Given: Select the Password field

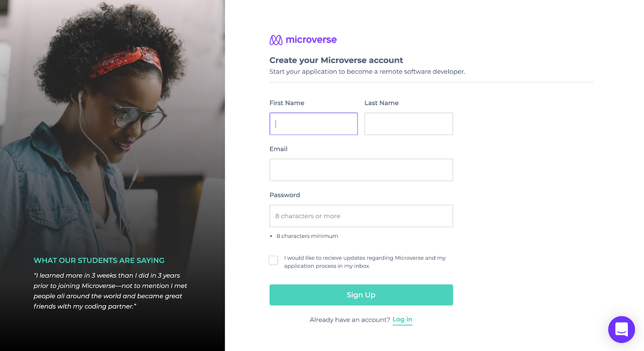Looking at the screenshot, I should click(x=361, y=216).
